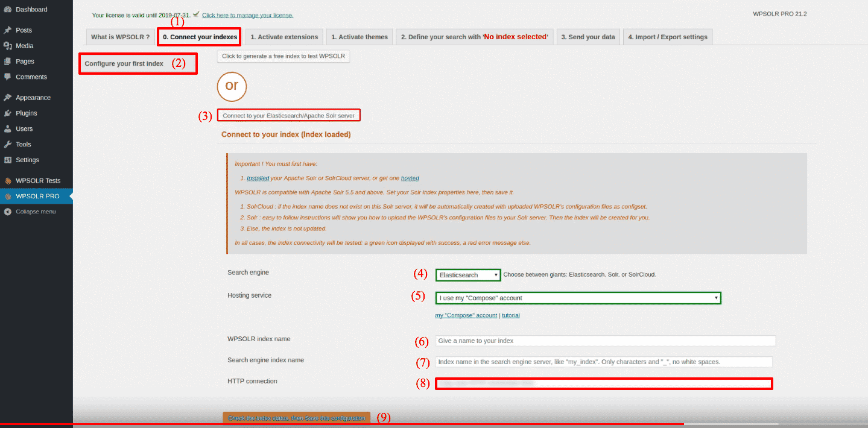The height and width of the screenshot is (428, 868).
Task: Open the WPSOLR Tests menu icon
Action: [x=8, y=181]
